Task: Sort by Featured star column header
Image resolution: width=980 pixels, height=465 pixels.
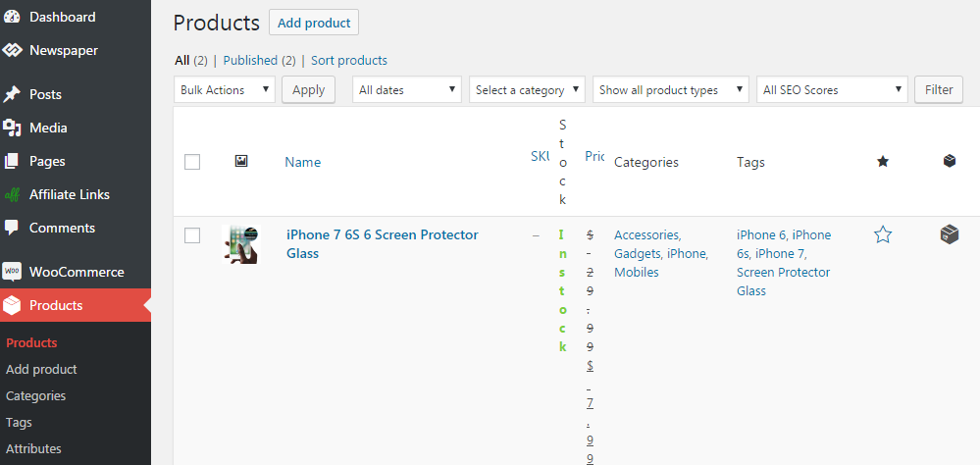Action: (883, 162)
